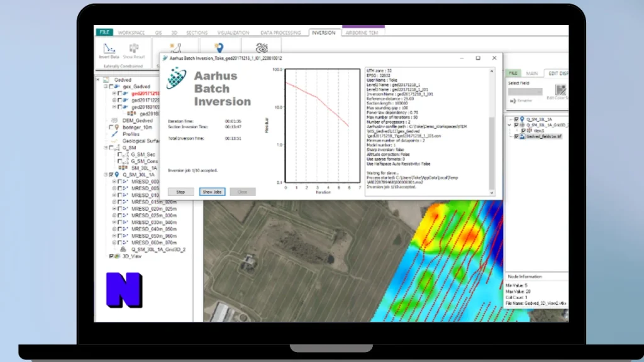Select the Q_SM_30L_1A_Grid3D_2 label in left tree

158,250
